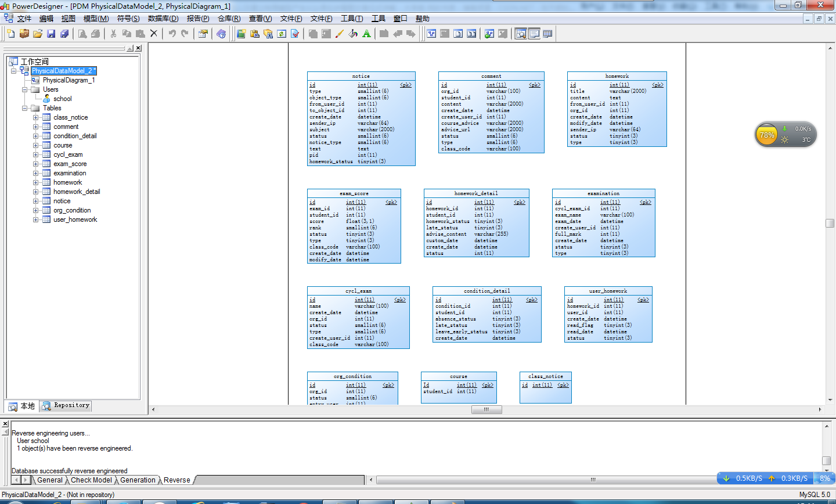Switch to the Repository browser tab
Screen dimensions: 836x504
[x=66, y=406]
